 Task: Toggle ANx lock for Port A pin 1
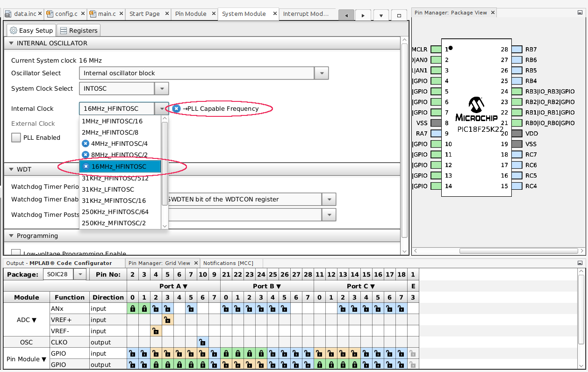144,308
